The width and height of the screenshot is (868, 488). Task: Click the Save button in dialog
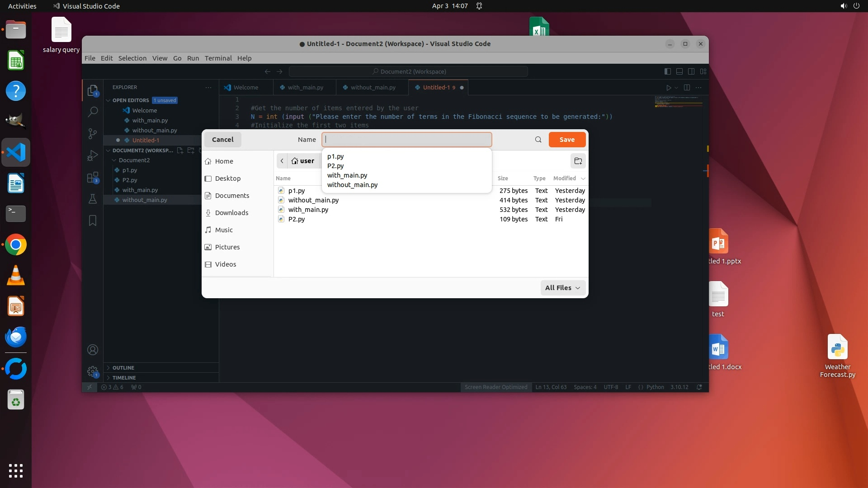tap(567, 140)
